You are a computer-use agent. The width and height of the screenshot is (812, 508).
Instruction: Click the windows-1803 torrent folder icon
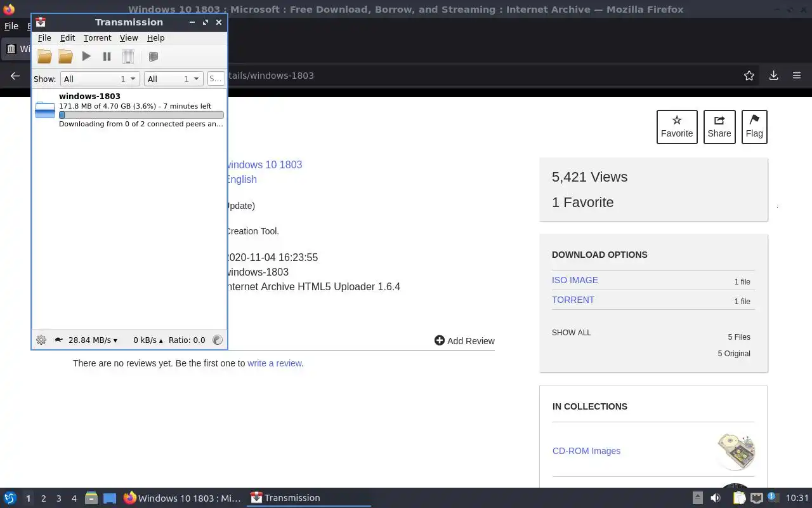pyautogui.click(x=45, y=110)
